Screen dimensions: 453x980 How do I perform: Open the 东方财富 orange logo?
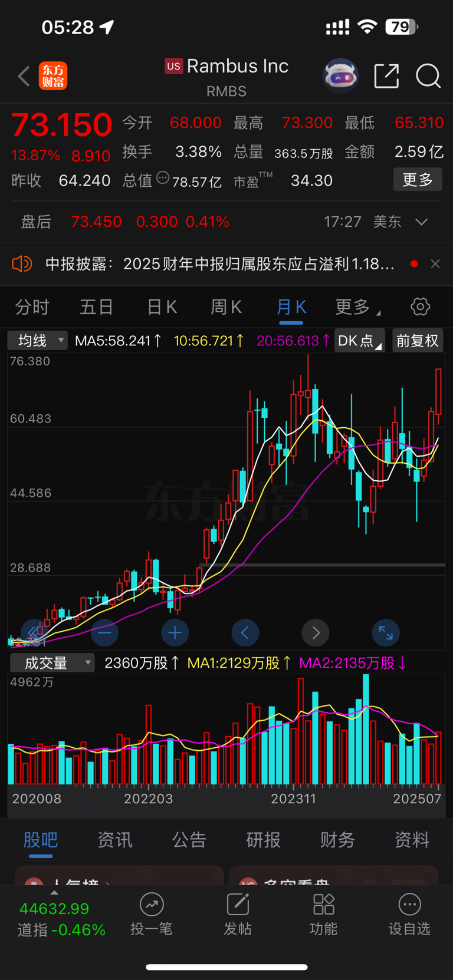(53, 76)
